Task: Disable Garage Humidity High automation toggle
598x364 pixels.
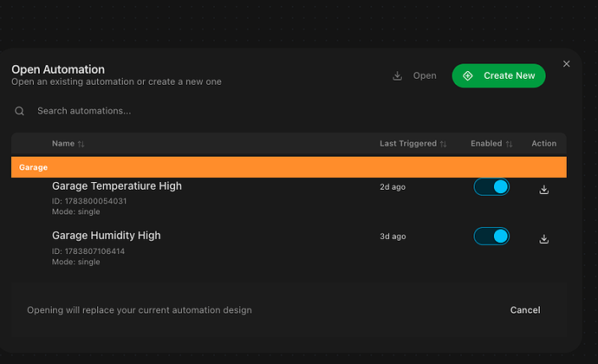Action: pos(491,237)
